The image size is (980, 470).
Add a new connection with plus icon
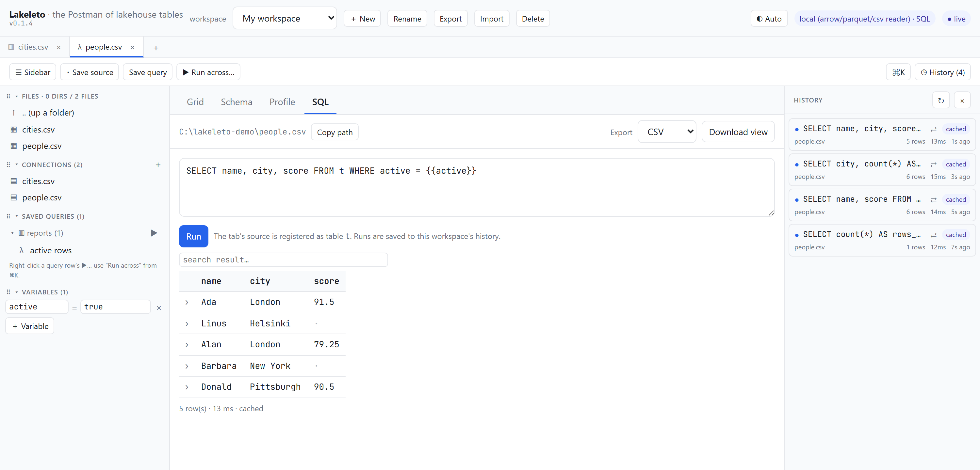pos(158,164)
